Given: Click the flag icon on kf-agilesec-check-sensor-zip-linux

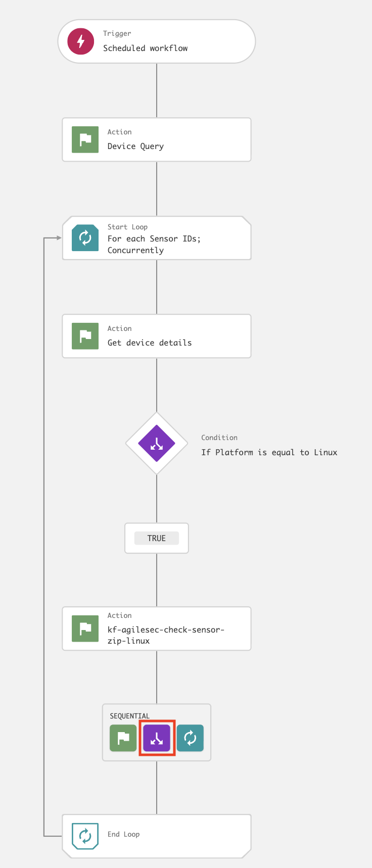Looking at the screenshot, I should [85, 629].
